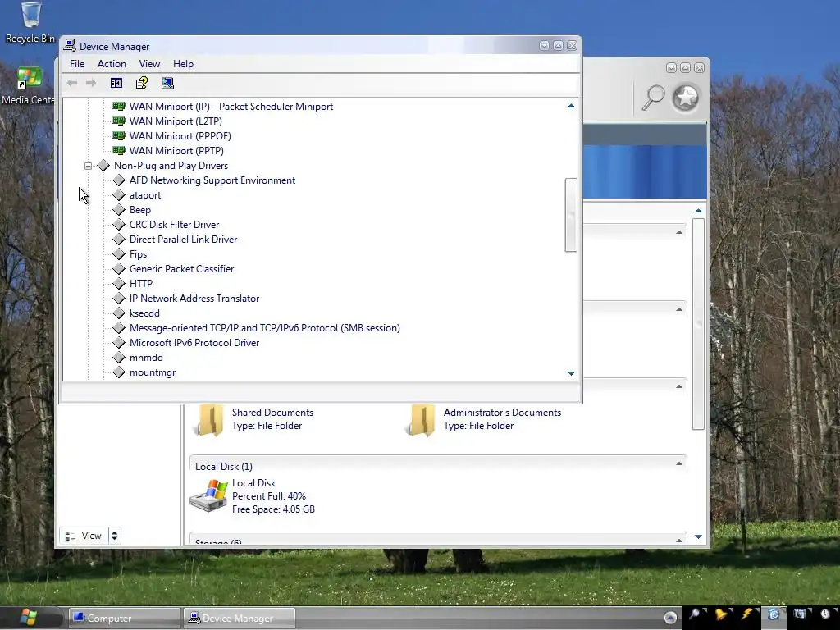Select Generic Packet Classifier
Viewport: 840px width, 630px height.
[x=181, y=269]
